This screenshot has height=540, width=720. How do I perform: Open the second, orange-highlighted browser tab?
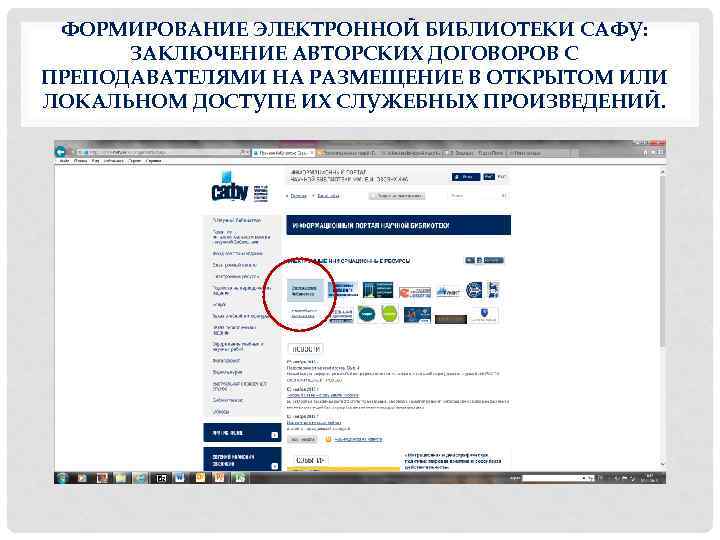(x=348, y=152)
